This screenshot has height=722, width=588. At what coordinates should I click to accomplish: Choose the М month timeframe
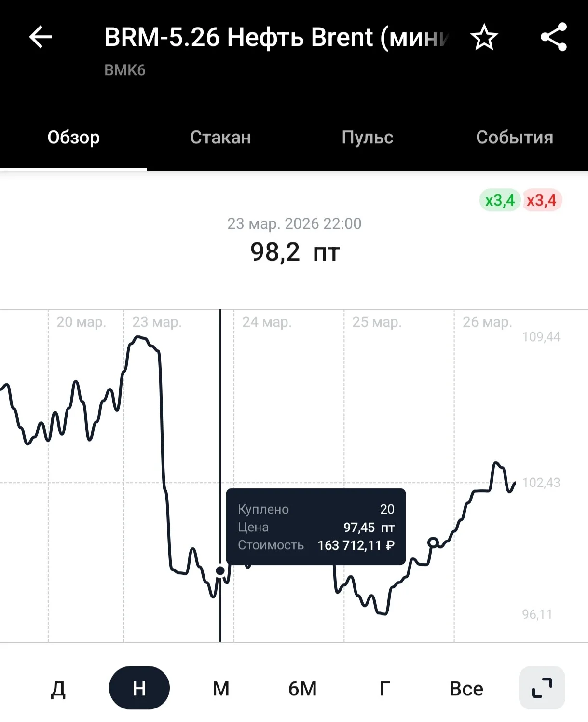(221, 688)
